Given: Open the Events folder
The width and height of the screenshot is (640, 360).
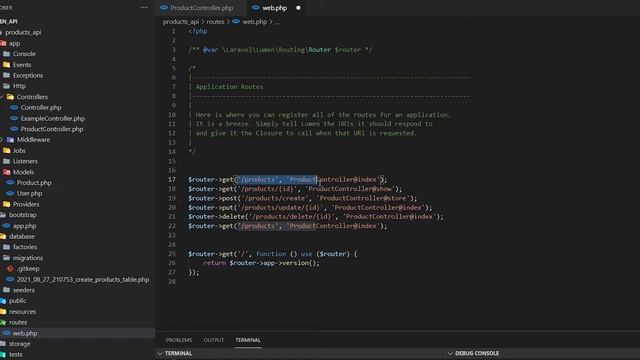Looking at the screenshot, I should [x=22, y=64].
